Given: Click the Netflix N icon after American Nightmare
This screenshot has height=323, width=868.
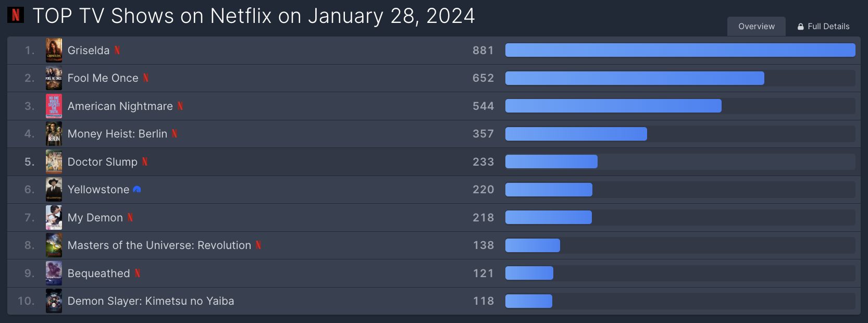Looking at the screenshot, I should point(180,106).
